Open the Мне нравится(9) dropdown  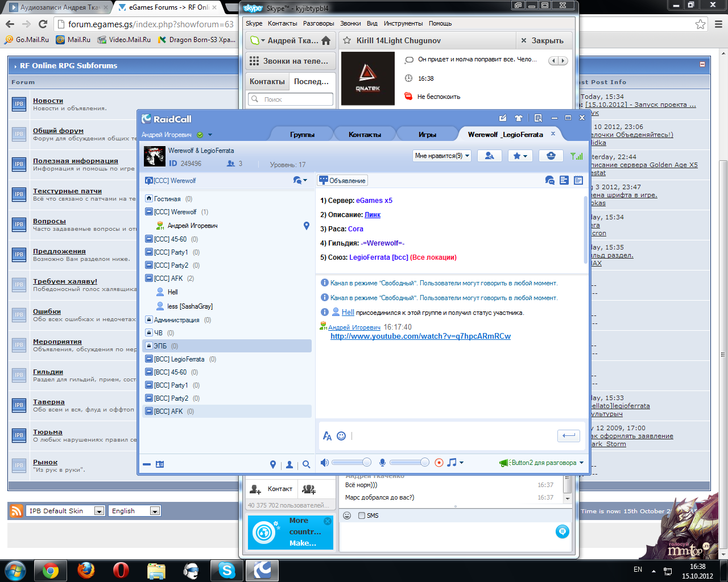click(442, 156)
